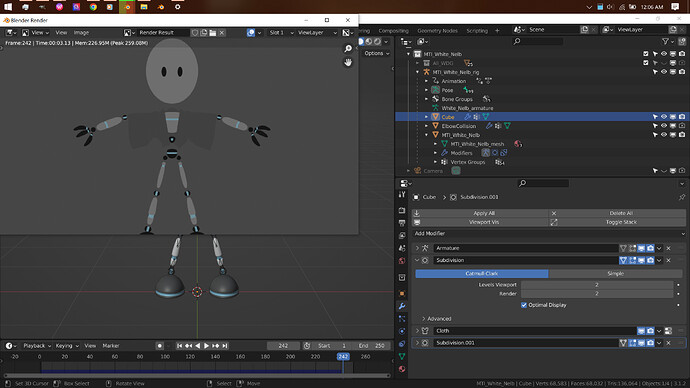Open File Explorer from the taskbar
Screen dimensions: 690x388
coord(144,7)
